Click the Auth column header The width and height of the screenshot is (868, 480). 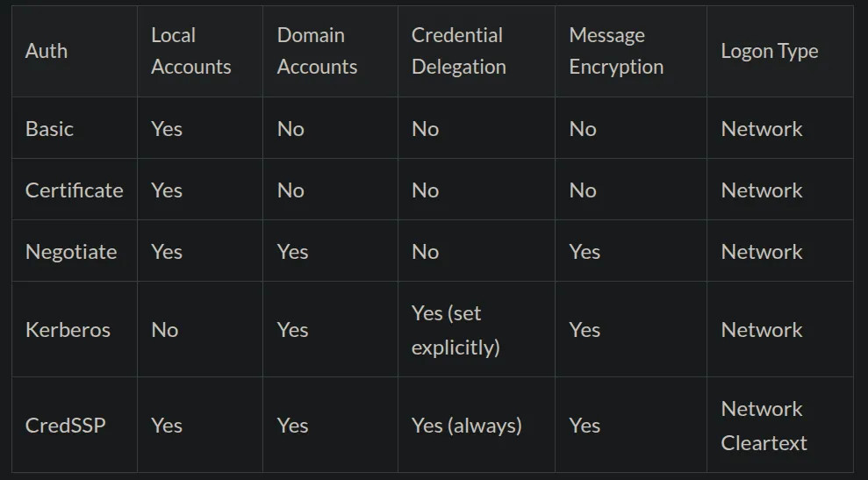click(75, 52)
